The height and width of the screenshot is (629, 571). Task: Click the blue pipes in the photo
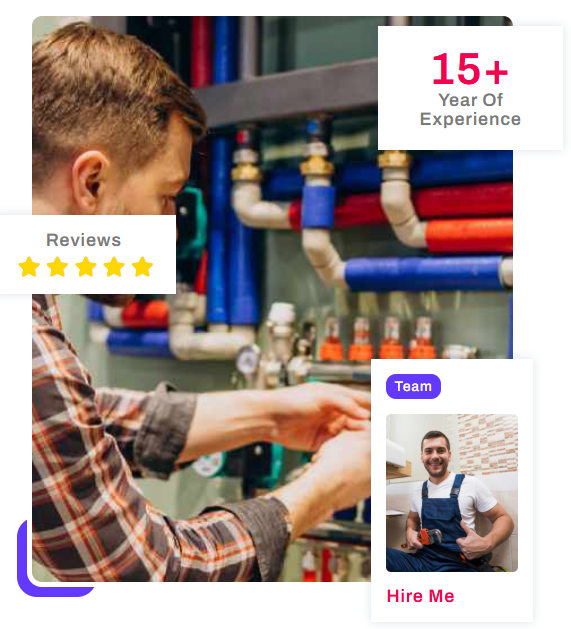pos(423,274)
